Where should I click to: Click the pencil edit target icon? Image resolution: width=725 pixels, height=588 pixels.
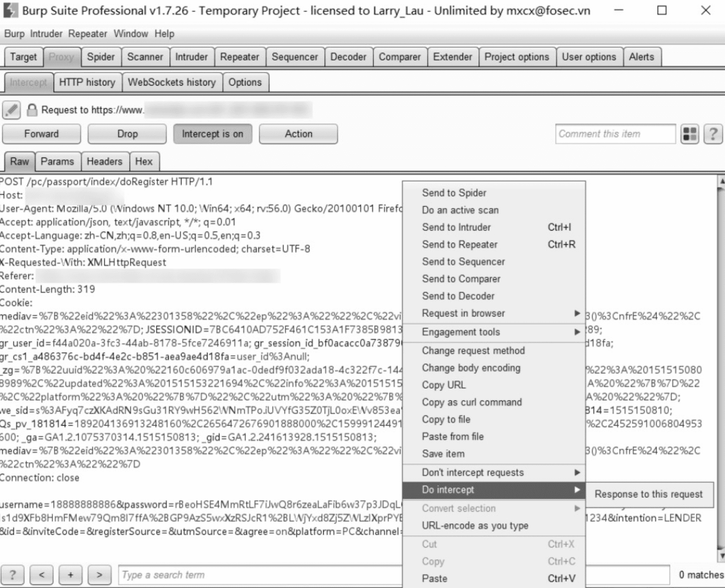pyautogui.click(x=11, y=110)
